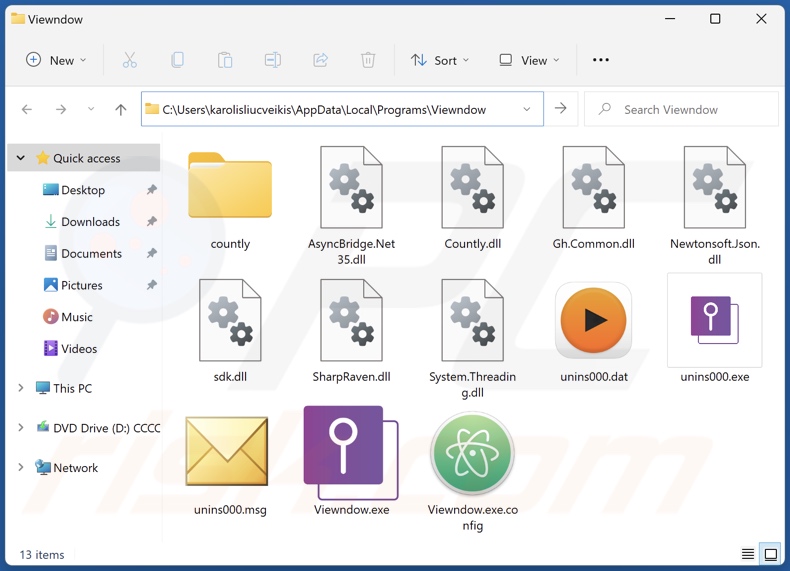
Task: Click the Delete trash icon in toolbar
Action: [368, 60]
